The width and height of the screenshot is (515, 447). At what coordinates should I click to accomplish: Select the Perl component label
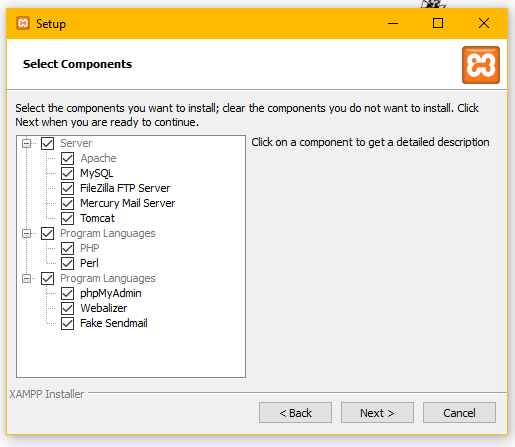(x=89, y=263)
